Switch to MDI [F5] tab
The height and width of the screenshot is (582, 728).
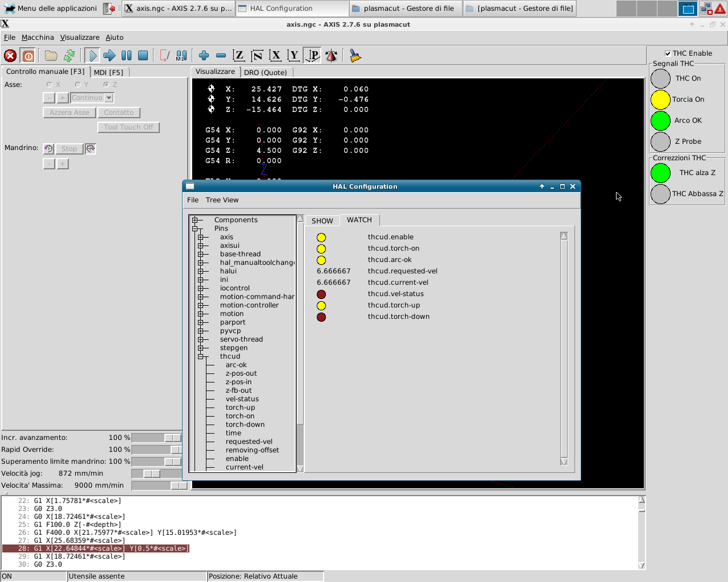tap(109, 72)
